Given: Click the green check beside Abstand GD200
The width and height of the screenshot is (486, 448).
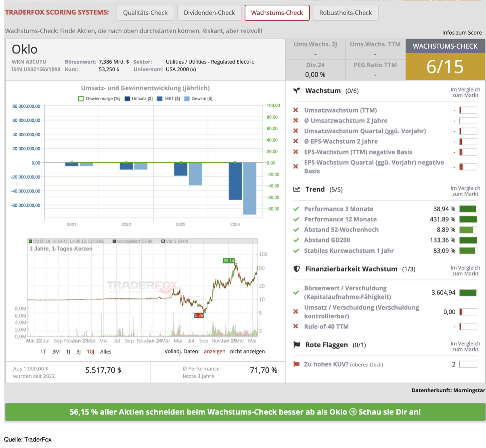Looking at the screenshot, I should pos(296,241).
